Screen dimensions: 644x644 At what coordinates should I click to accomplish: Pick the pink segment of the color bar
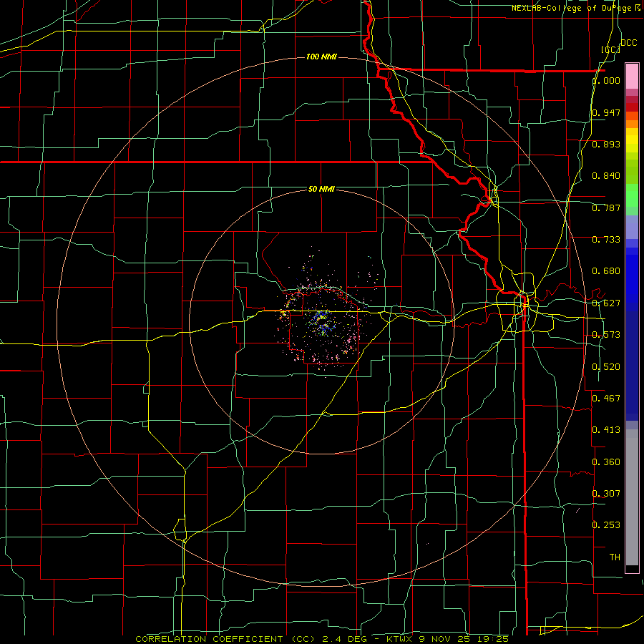click(632, 76)
